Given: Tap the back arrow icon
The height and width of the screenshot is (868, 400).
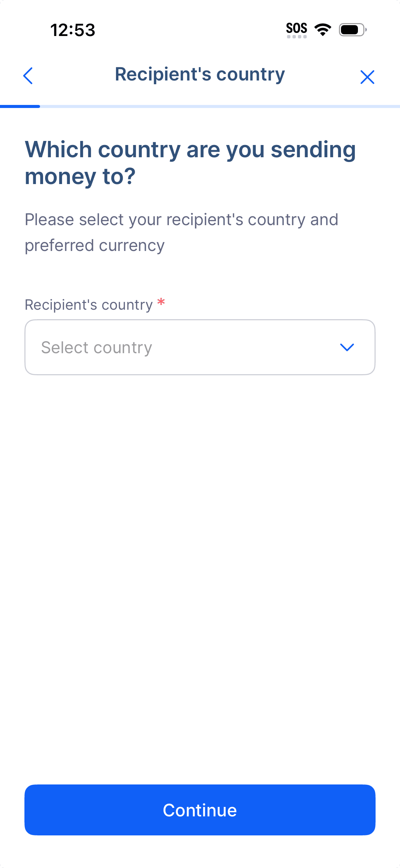Looking at the screenshot, I should [28, 76].
